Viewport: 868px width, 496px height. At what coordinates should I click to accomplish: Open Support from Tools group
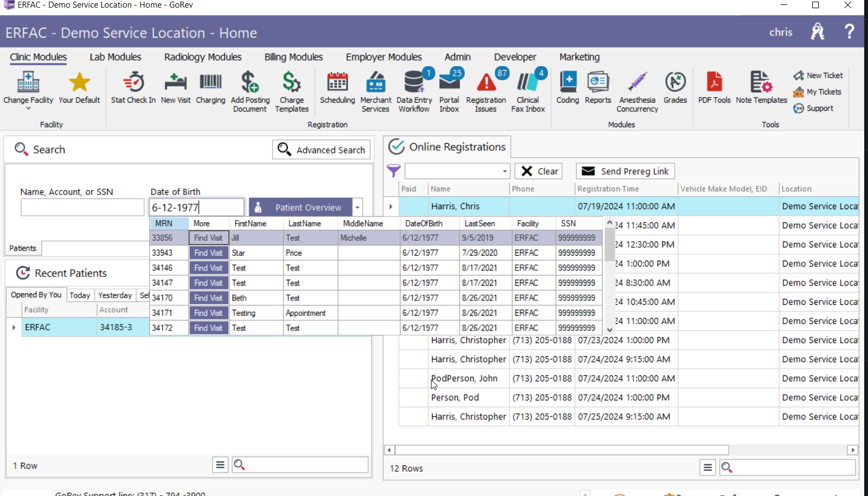(x=814, y=108)
